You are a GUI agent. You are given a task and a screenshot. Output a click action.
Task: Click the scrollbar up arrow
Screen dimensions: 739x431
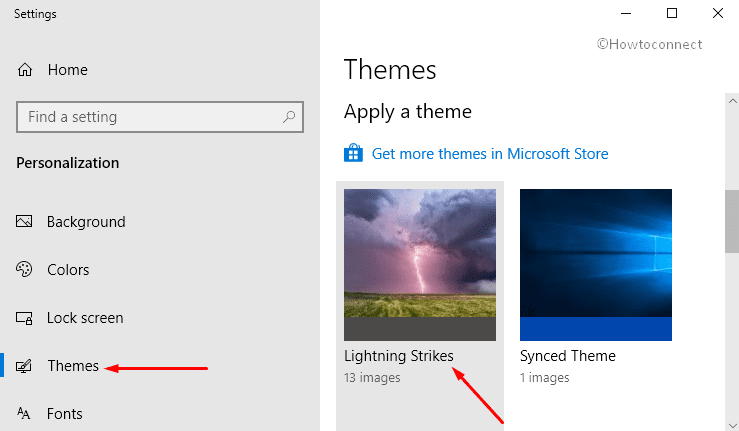pos(732,100)
